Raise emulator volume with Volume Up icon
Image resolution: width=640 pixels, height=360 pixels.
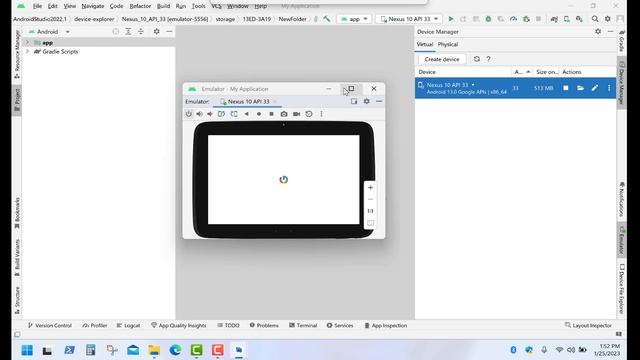click(x=199, y=114)
